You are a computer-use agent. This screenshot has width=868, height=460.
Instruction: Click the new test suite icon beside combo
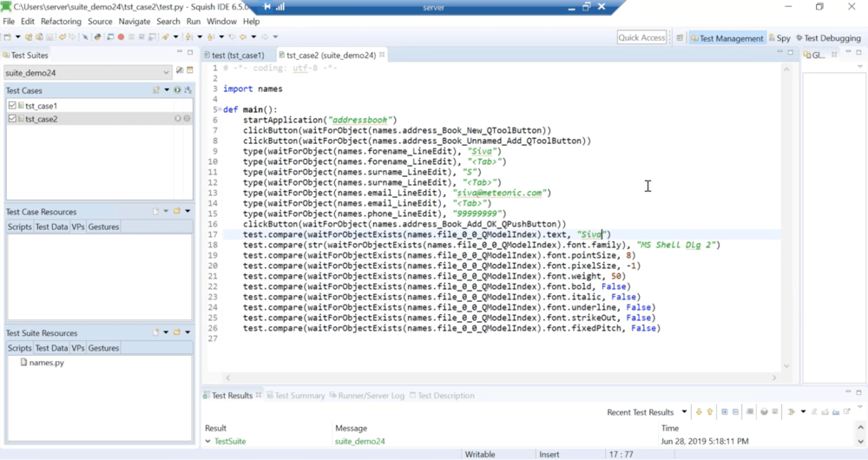click(x=190, y=71)
